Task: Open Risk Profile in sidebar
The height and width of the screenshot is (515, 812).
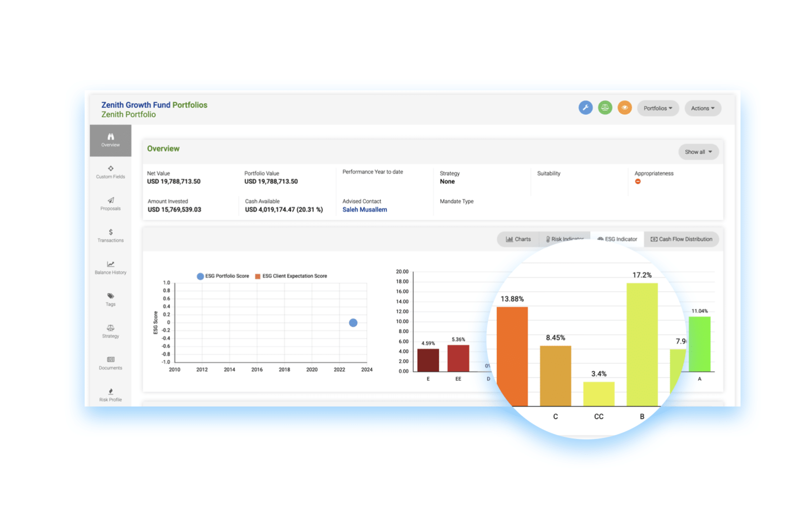Action: [111, 395]
